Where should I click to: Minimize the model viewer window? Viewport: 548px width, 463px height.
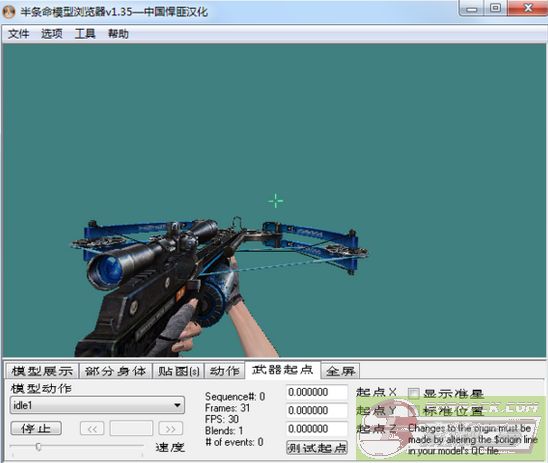[471, 8]
